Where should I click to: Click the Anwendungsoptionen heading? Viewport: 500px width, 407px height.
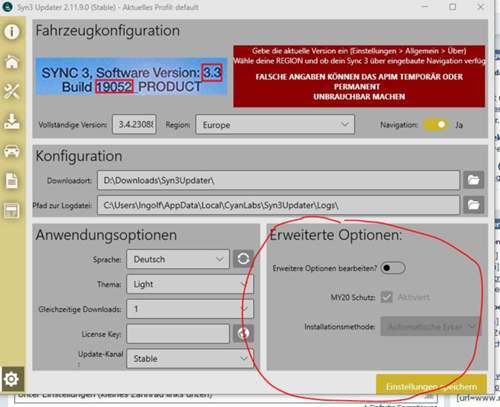click(x=106, y=235)
